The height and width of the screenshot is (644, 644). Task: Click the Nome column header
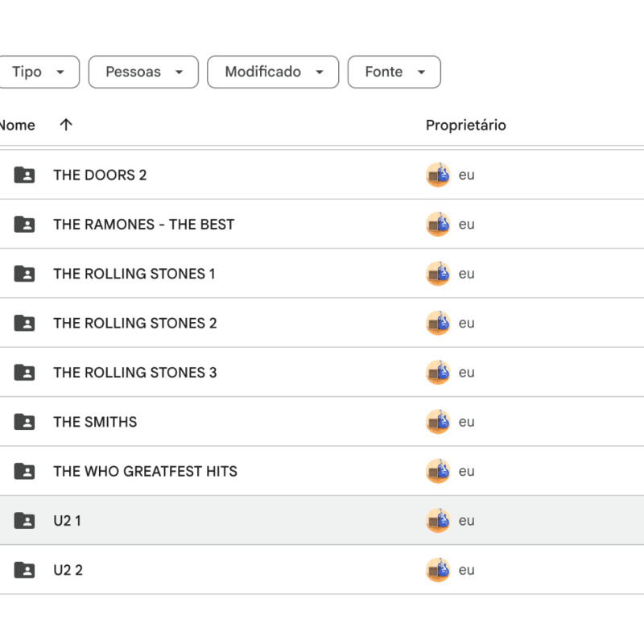pos(16,125)
